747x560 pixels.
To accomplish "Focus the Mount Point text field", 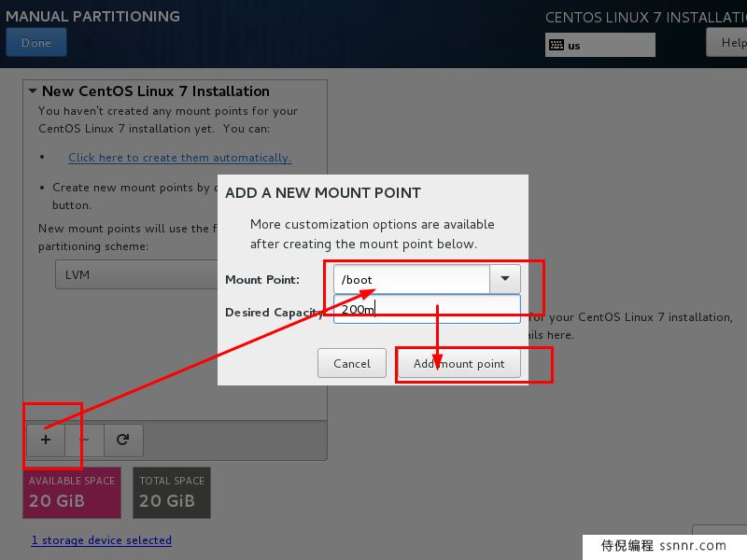I will [x=411, y=279].
